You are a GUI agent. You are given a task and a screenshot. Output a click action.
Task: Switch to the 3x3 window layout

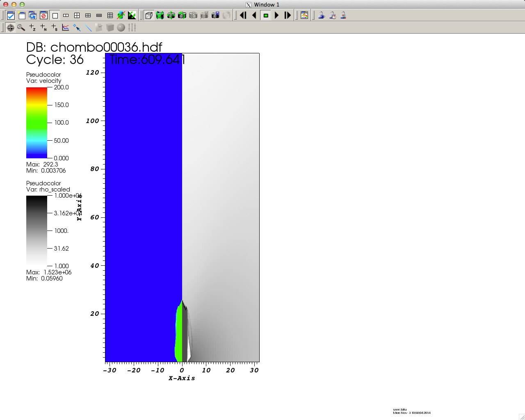[110, 16]
